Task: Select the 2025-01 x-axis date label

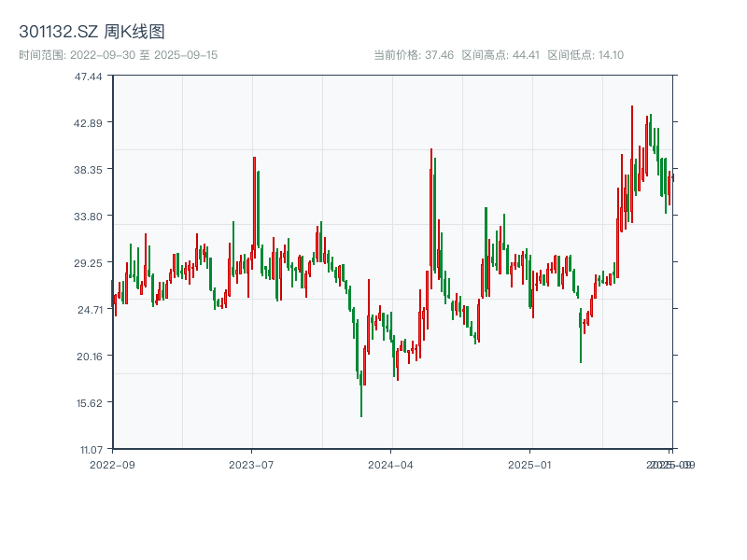Action: (530, 464)
